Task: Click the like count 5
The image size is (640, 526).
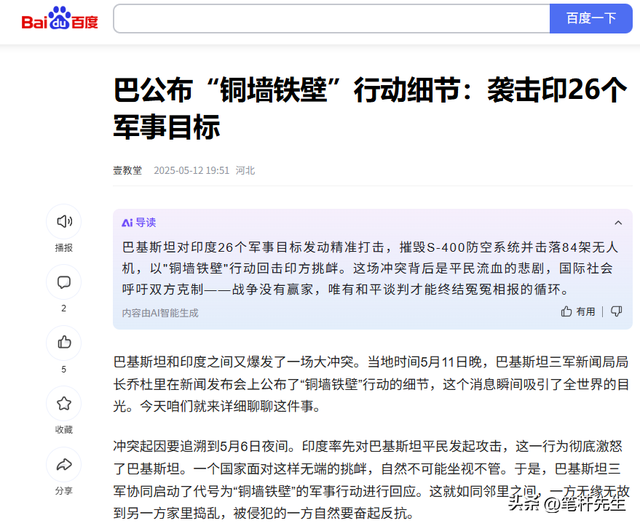Action: (64, 369)
